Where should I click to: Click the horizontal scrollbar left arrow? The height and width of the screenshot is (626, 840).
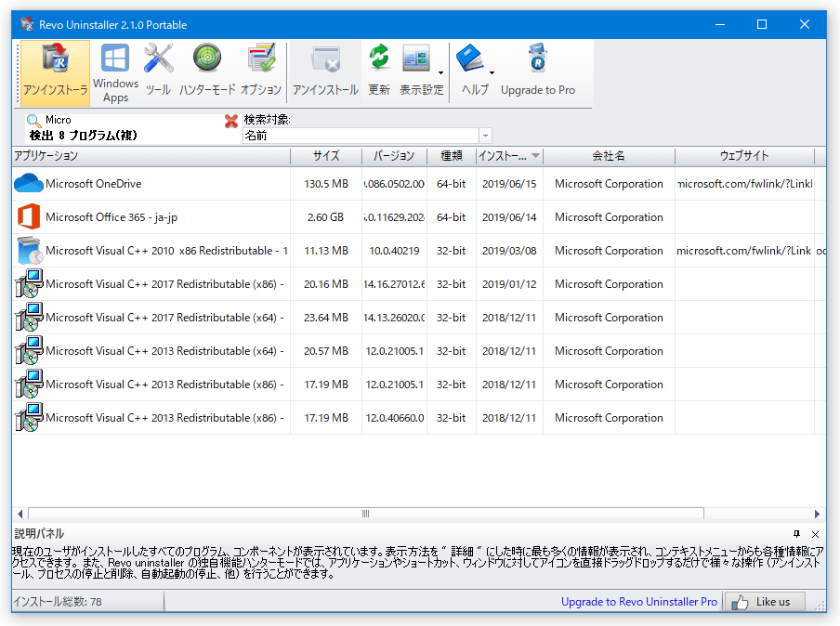[20, 514]
